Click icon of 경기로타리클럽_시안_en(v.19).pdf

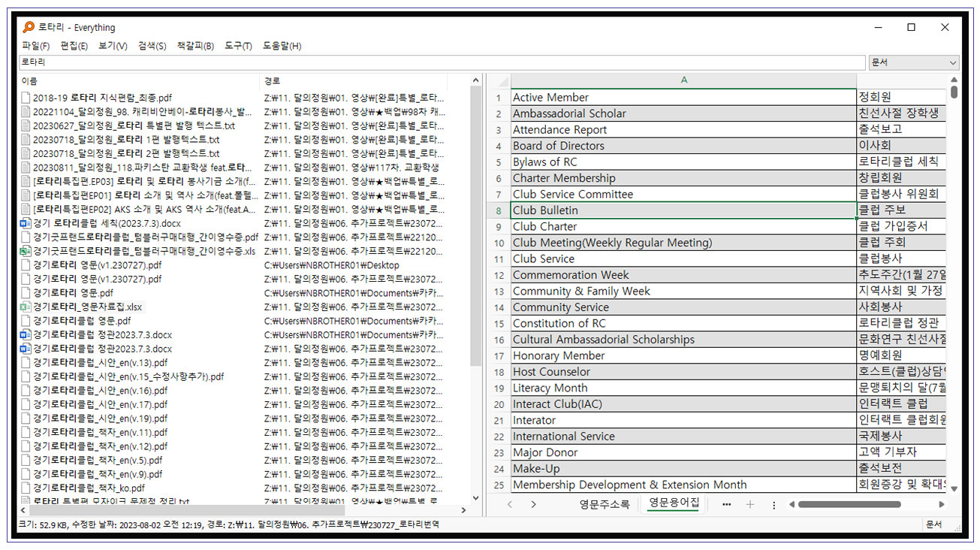point(26,418)
